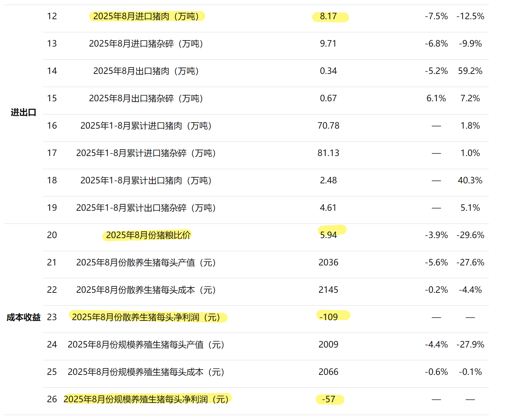Click the 2025年1-8月累计进口猪杂碎 row label

click(146, 153)
